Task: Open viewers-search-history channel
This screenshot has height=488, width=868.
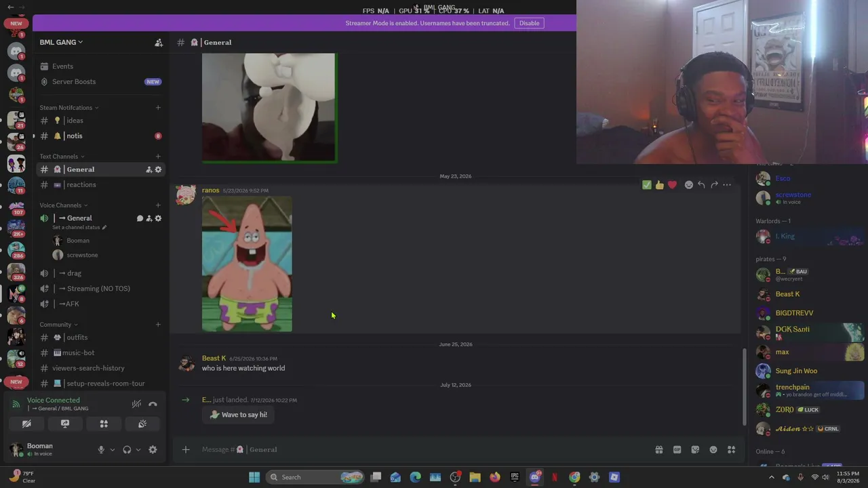Action: (100, 369)
